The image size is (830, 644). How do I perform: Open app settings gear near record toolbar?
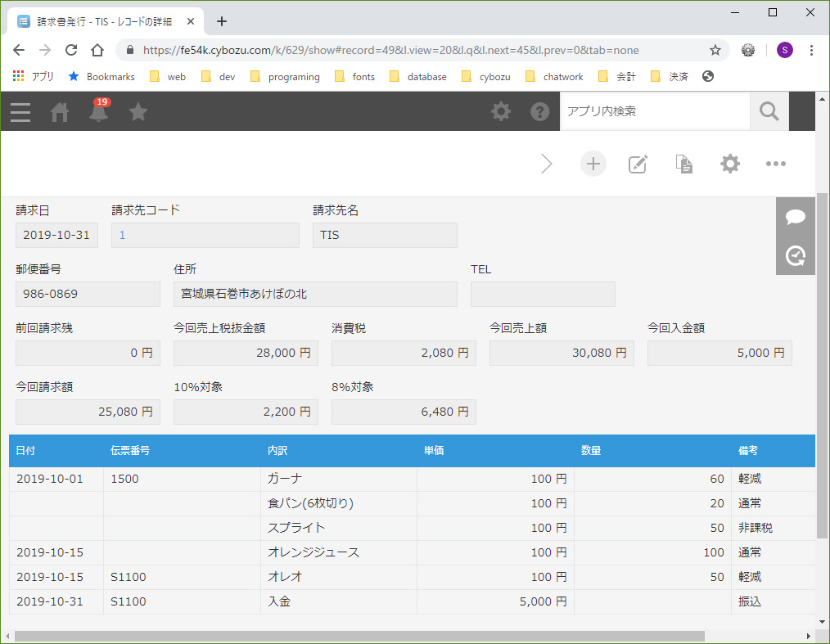(x=730, y=164)
